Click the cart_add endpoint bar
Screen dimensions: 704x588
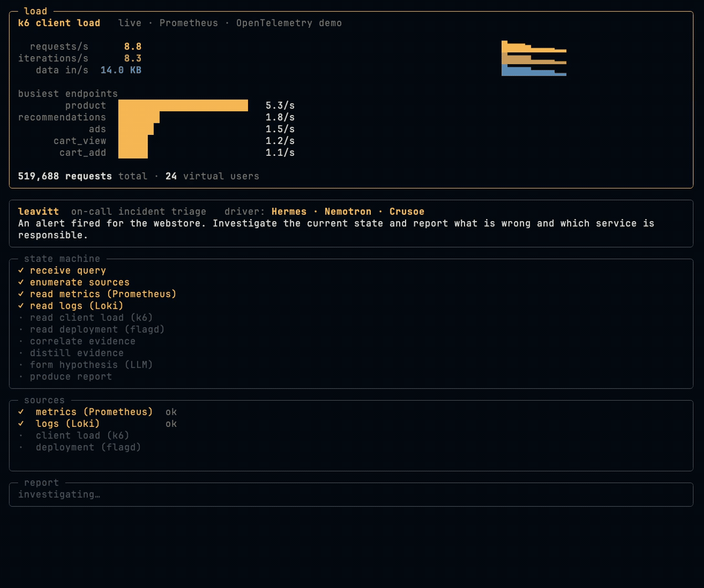click(x=133, y=152)
